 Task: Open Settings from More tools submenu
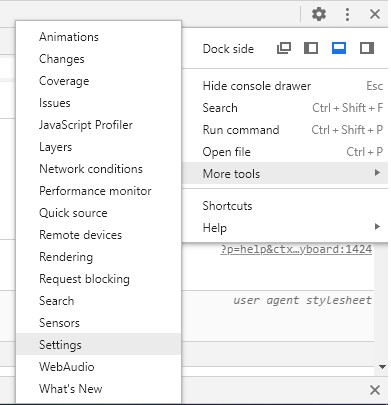click(98, 344)
